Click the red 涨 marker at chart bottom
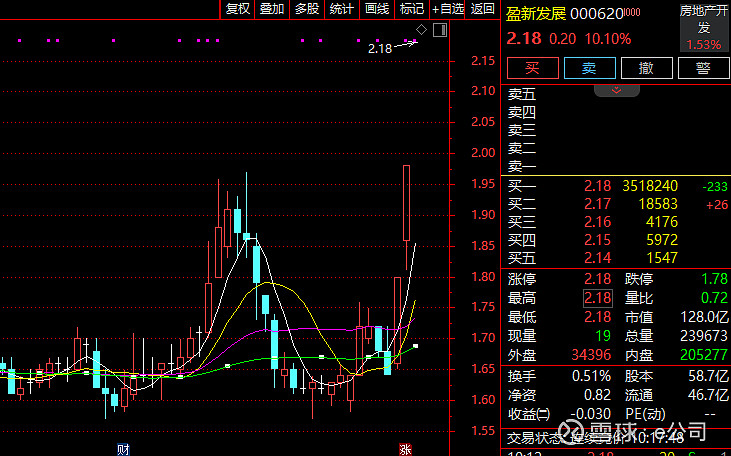Image resolution: width=731 pixels, height=456 pixels. pyautogui.click(x=406, y=448)
